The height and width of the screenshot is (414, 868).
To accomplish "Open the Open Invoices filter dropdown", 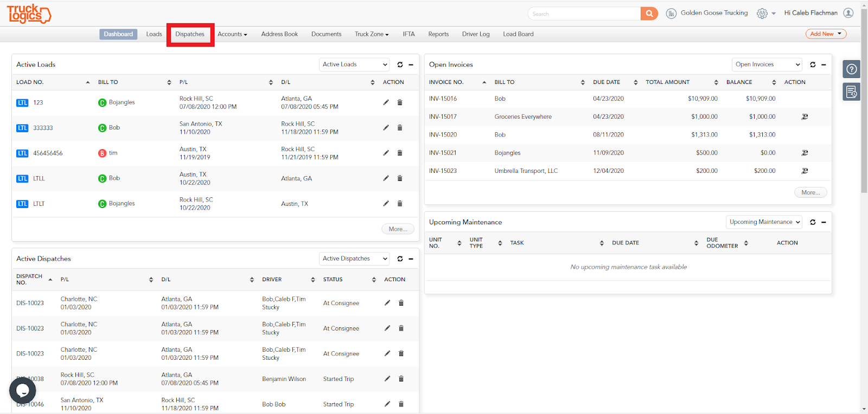I will [767, 64].
